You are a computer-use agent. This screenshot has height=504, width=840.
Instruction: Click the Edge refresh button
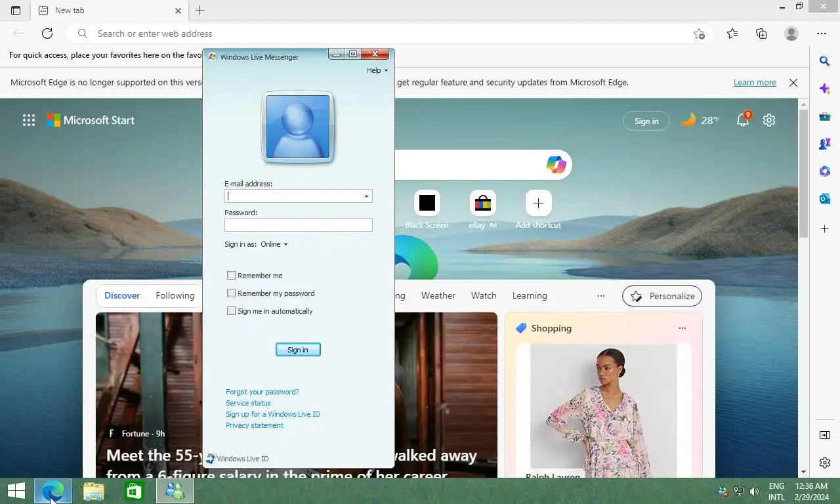point(47,33)
